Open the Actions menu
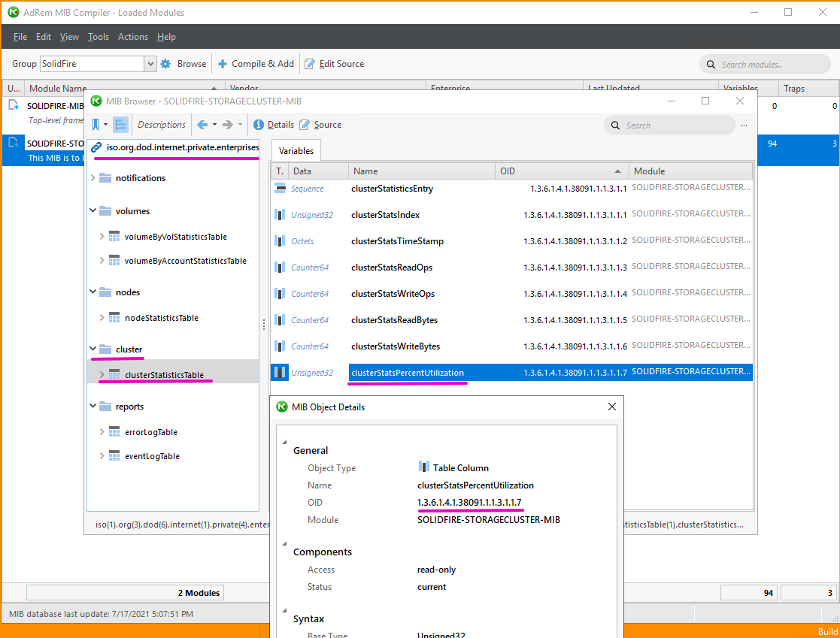This screenshot has width=840, height=638. pyautogui.click(x=133, y=36)
